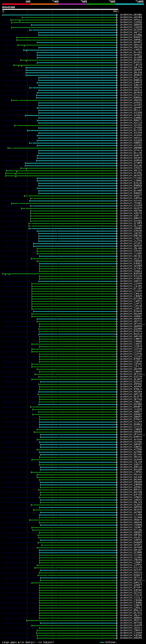Open hit UniRef100_Q119B5
The height and width of the screenshot is (644, 146).
pyautogui.click(x=131, y=58)
